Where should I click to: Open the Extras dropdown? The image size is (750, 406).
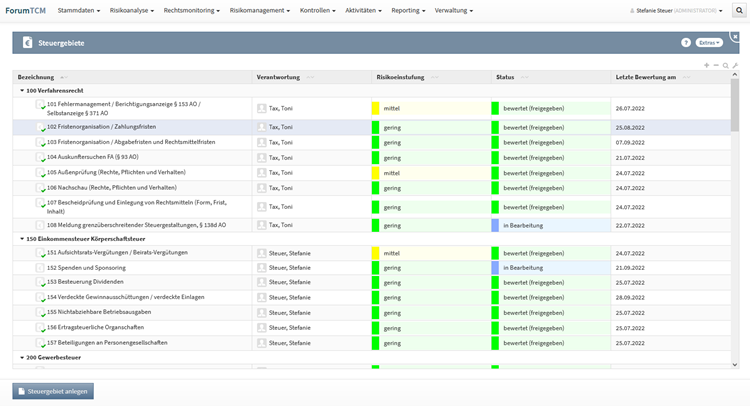[x=709, y=43]
